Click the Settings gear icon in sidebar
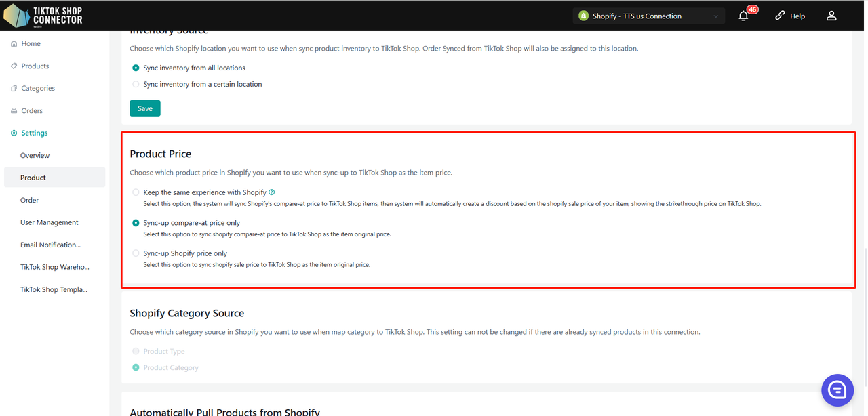The height and width of the screenshot is (416, 868). pyautogui.click(x=14, y=133)
